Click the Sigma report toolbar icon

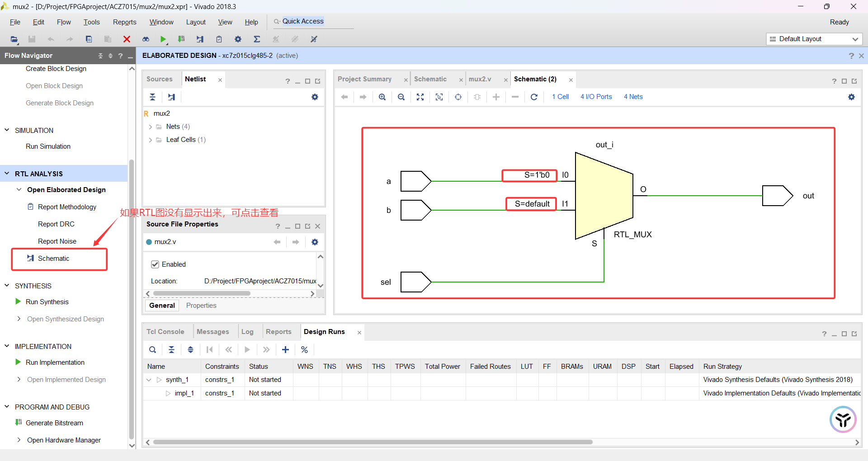(257, 39)
